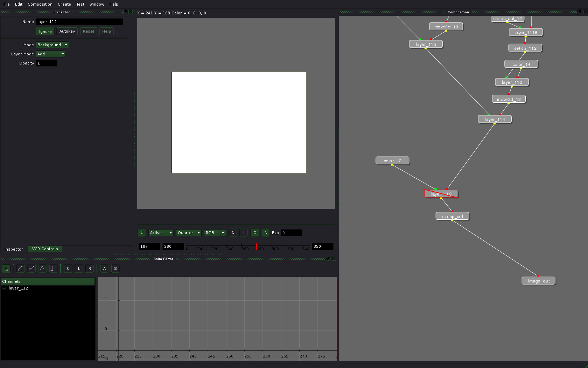
Task: Click the Opacity value field
Action: coord(47,63)
